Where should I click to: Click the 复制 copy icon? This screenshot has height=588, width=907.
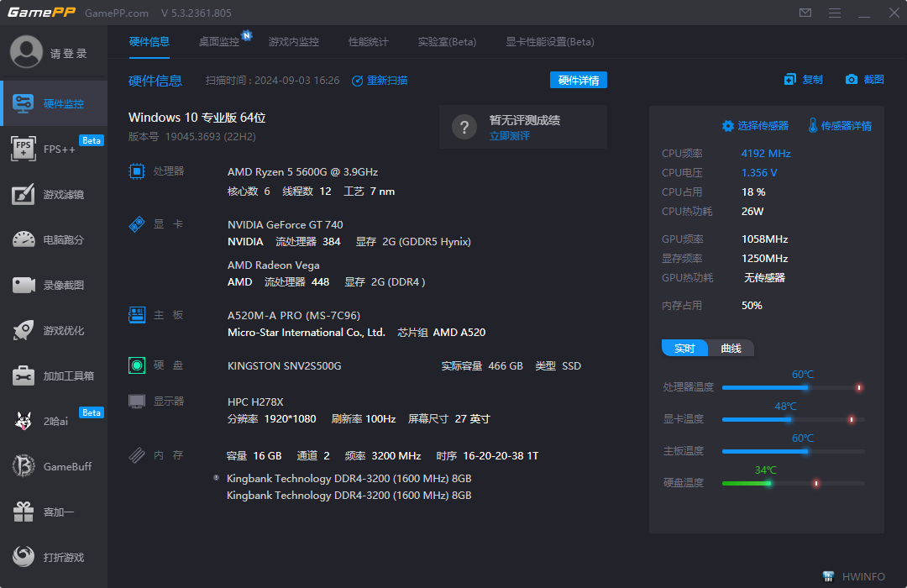click(802, 79)
